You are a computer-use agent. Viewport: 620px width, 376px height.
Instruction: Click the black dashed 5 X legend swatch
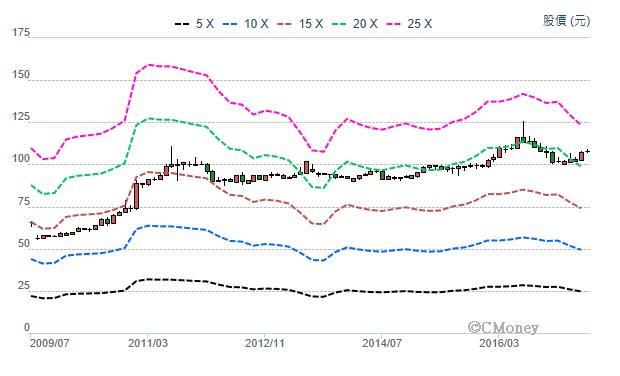[x=182, y=24]
